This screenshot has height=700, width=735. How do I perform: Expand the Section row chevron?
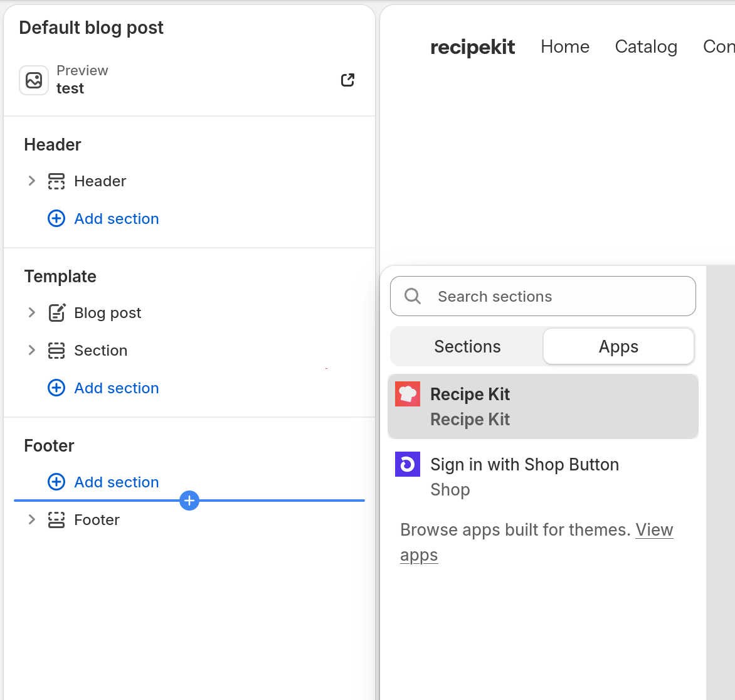(x=31, y=350)
